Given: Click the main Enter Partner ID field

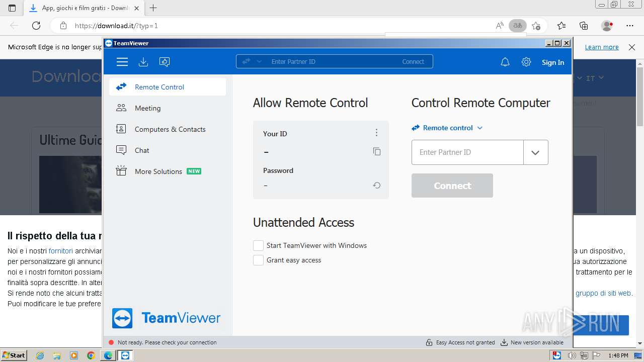Looking at the screenshot, I should pos(467,152).
